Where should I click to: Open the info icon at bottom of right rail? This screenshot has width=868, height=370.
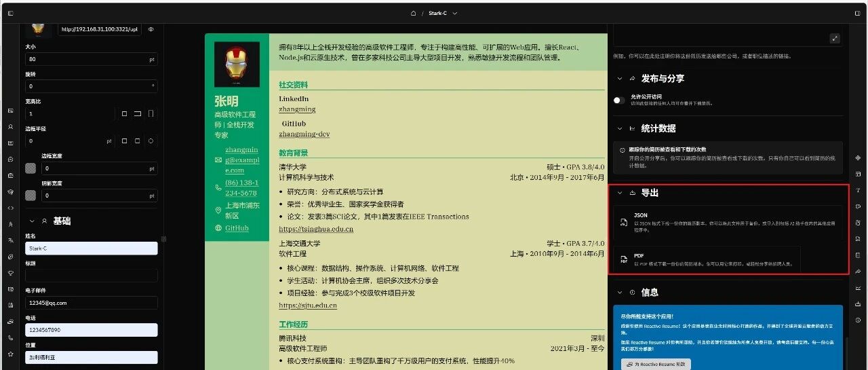pyautogui.click(x=858, y=320)
